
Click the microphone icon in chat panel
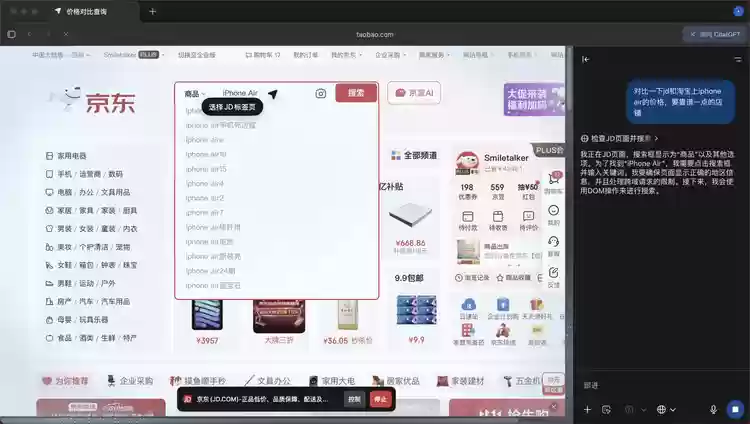click(x=713, y=409)
